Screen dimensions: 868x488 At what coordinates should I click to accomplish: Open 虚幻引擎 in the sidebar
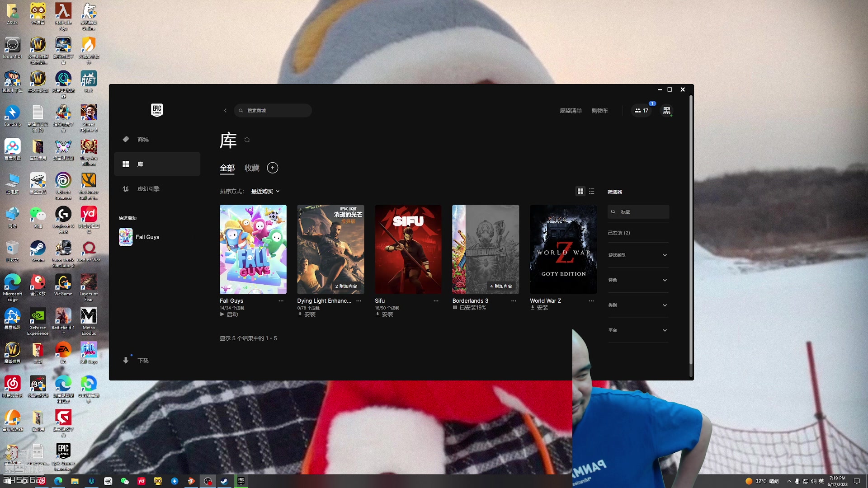coord(157,189)
